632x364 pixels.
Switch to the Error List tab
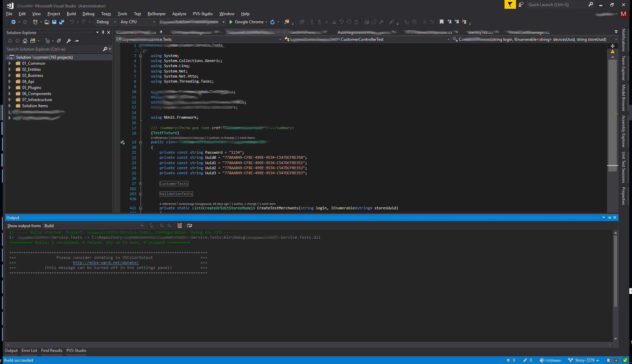point(29,351)
